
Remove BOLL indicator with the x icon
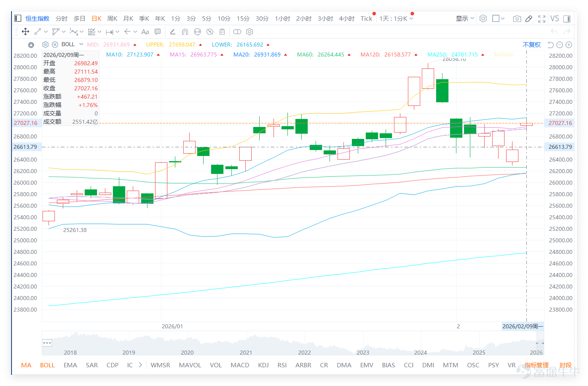click(55, 45)
